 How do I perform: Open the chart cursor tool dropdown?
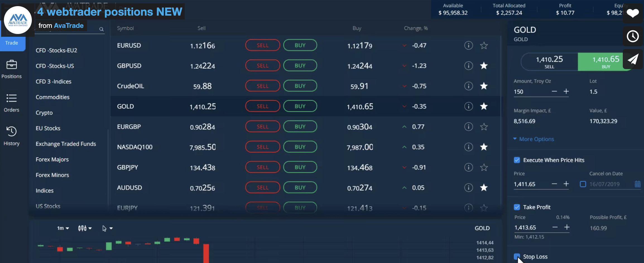coord(107,228)
